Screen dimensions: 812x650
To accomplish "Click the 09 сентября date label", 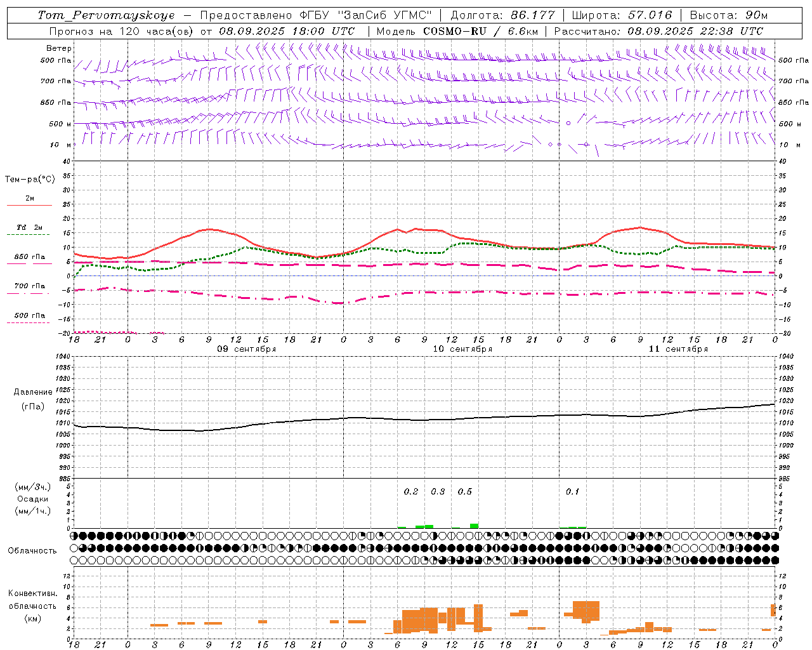I will tap(247, 349).
